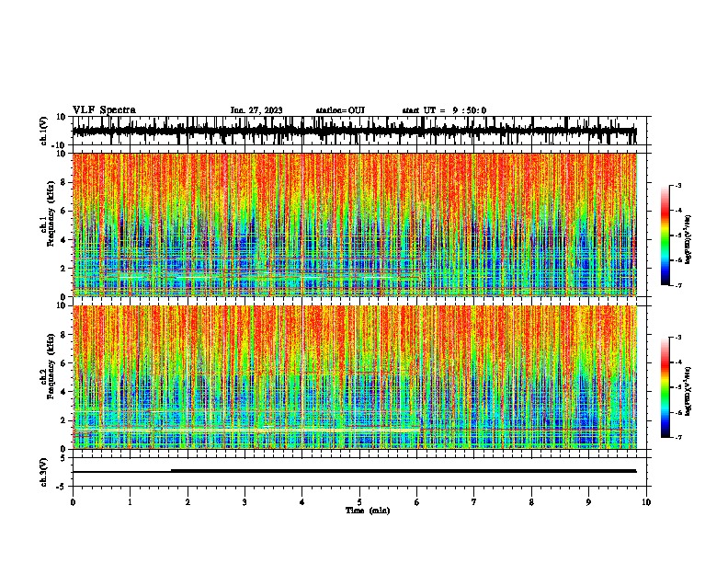
Task: Click the time axis tick label "3"
Action: [245, 502]
